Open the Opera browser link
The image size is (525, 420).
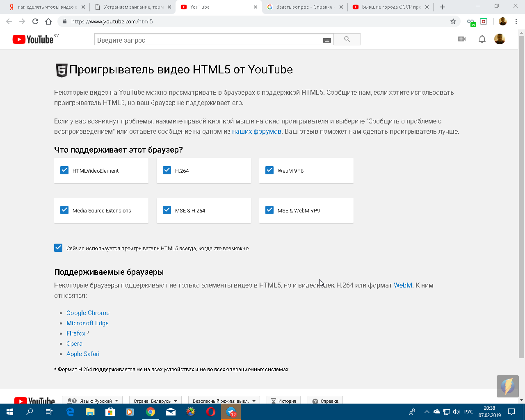point(74,344)
